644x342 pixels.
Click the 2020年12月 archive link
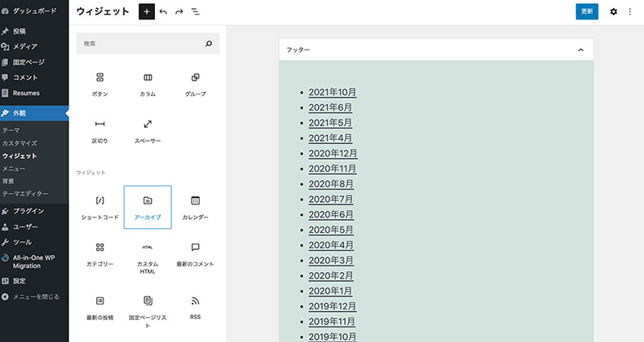(333, 153)
